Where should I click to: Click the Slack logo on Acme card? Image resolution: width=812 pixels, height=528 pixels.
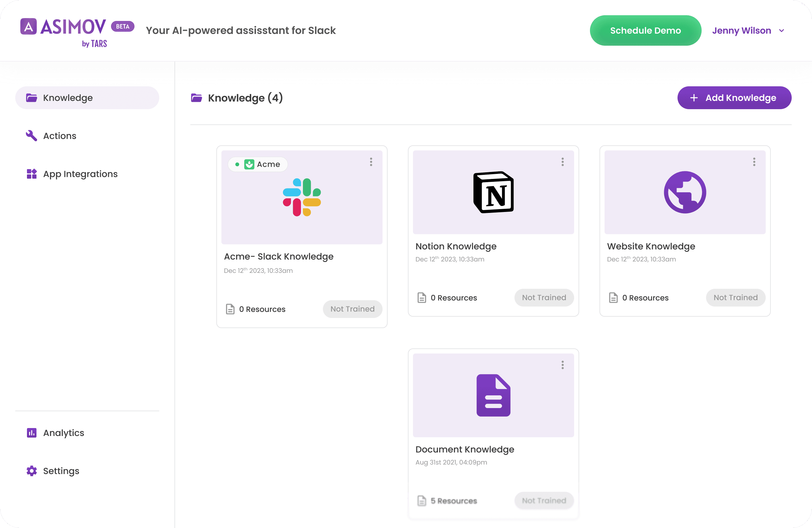[x=302, y=197]
